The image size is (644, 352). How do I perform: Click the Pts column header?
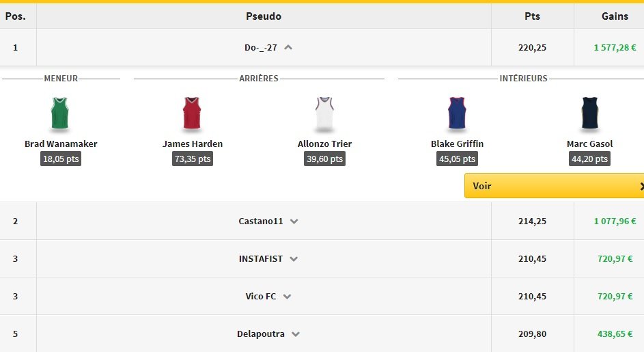[532, 16]
